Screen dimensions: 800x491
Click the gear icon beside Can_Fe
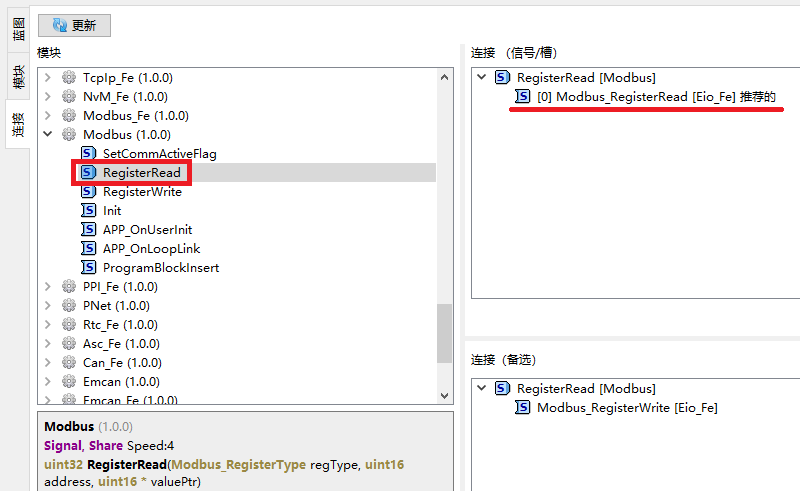coord(69,362)
